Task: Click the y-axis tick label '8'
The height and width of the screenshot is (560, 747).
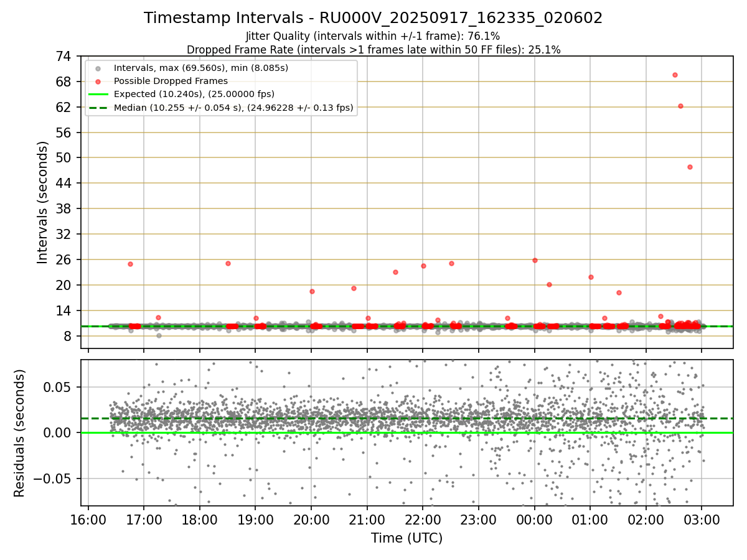Action: [x=69, y=336]
